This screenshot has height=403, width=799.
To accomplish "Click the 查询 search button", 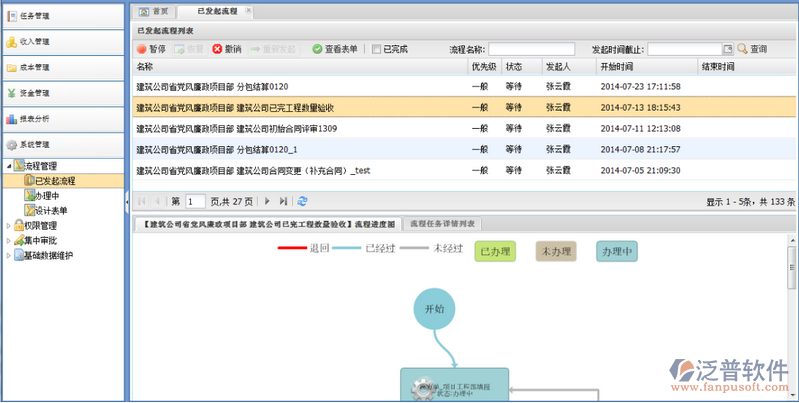I will pyautogui.click(x=752, y=49).
